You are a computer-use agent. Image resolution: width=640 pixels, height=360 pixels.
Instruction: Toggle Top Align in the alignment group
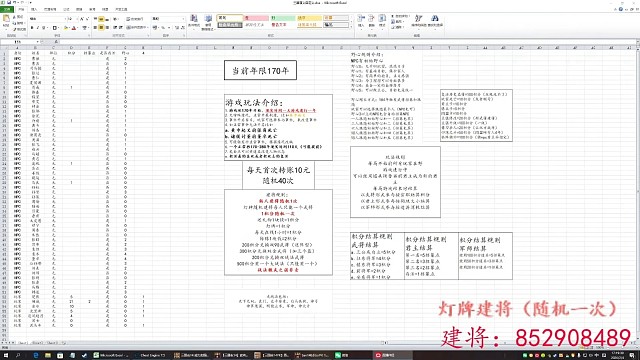[x=95, y=19]
